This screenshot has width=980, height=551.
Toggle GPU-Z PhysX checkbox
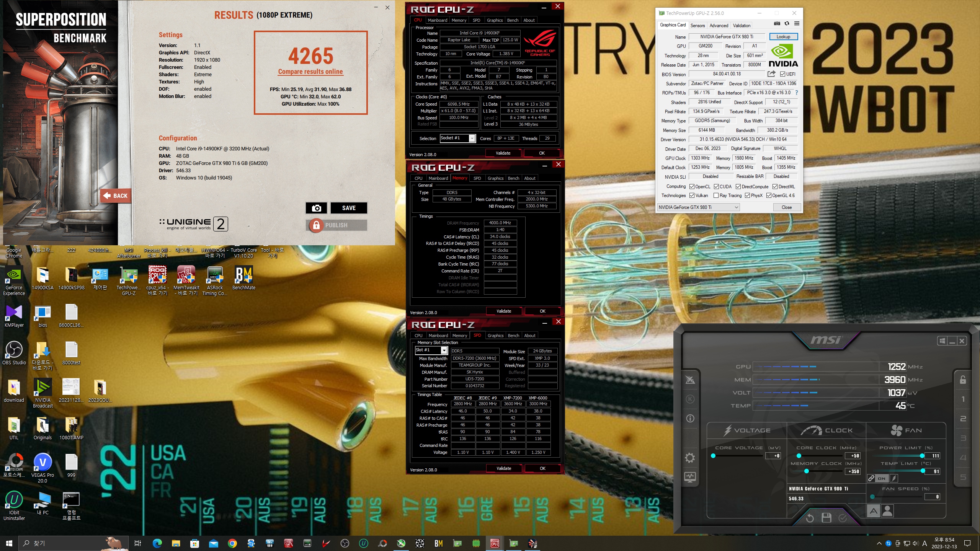coord(747,196)
